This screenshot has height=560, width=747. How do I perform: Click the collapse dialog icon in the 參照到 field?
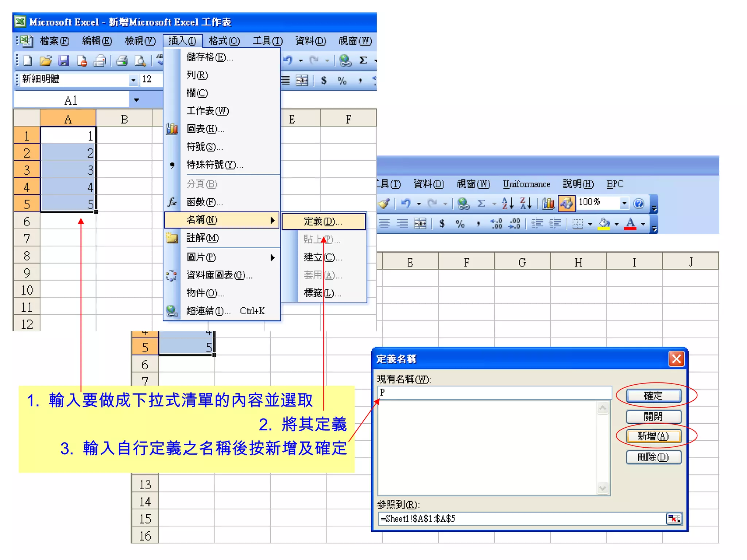click(x=673, y=518)
